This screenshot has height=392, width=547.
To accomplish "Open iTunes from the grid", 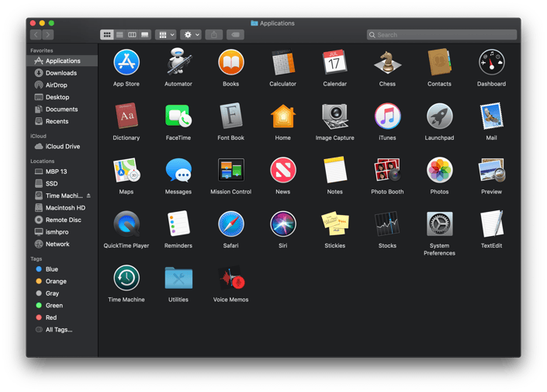I will click(387, 116).
